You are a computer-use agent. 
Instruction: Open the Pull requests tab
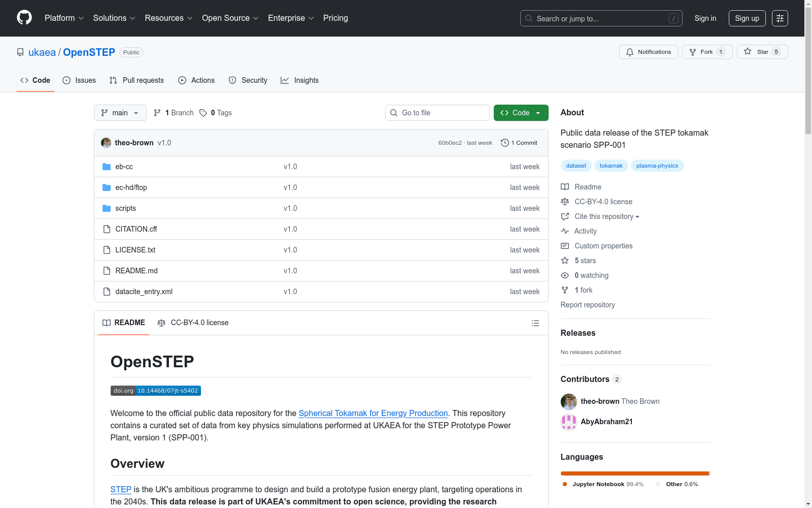(137, 80)
